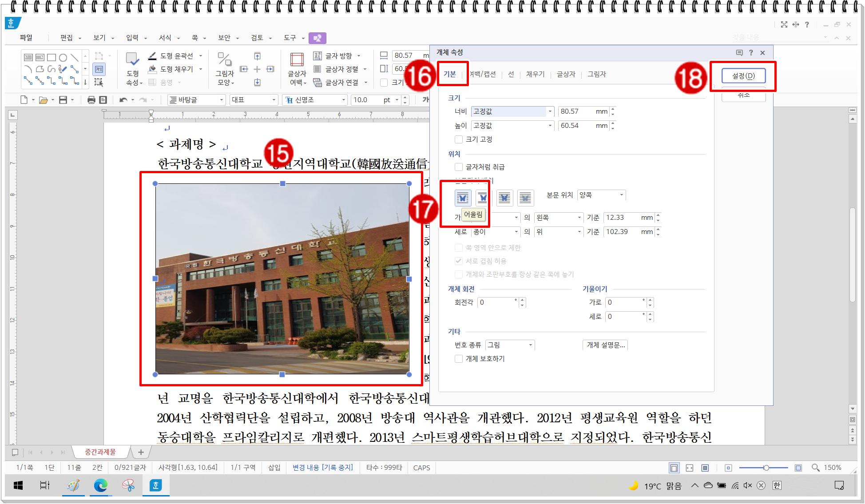The width and height of the screenshot is (865, 504).
Task: Open the 파일 menu
Action: pyautogui.click(x=26, y=38)
